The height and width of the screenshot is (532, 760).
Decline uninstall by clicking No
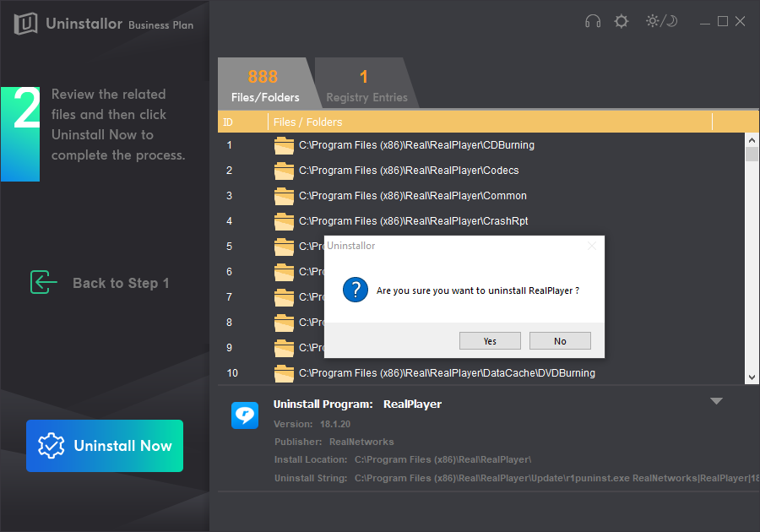[560, 340]
